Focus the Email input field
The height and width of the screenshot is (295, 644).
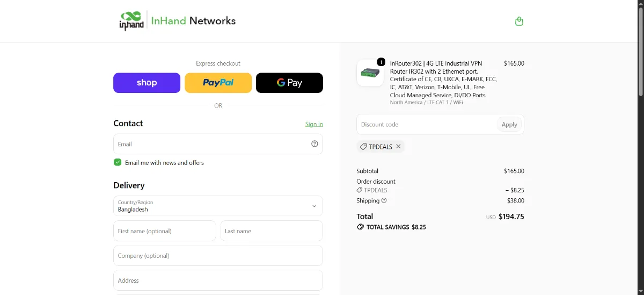coord(218,144)
